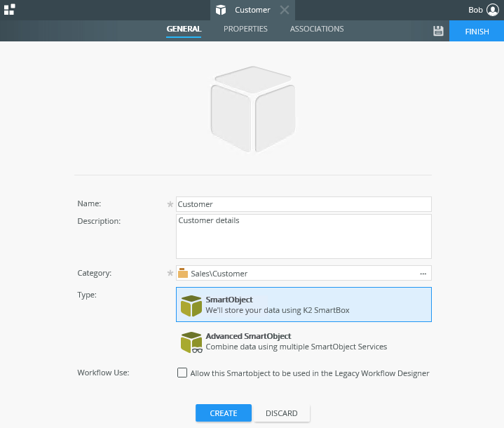Open the app launcher grid icon
Viewport: 504px width, 428px height.
[9, 9]
